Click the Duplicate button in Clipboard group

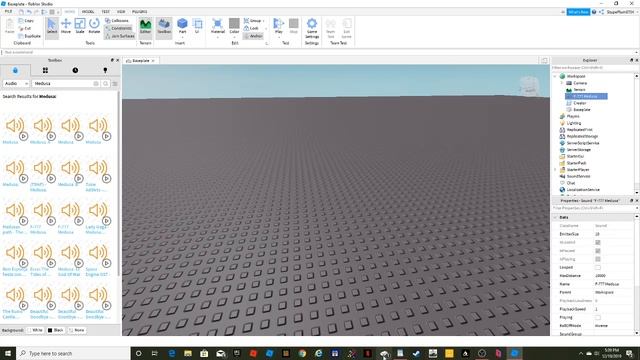pos(30,36)
